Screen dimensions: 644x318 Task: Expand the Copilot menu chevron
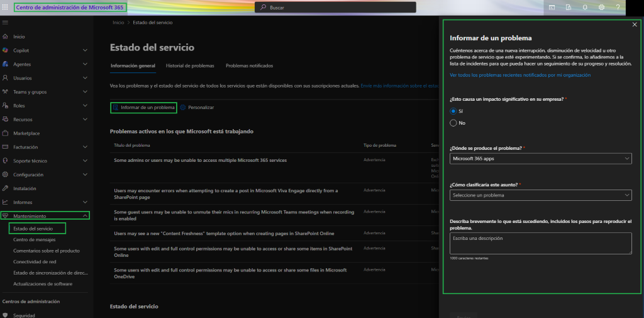point(85,50)
